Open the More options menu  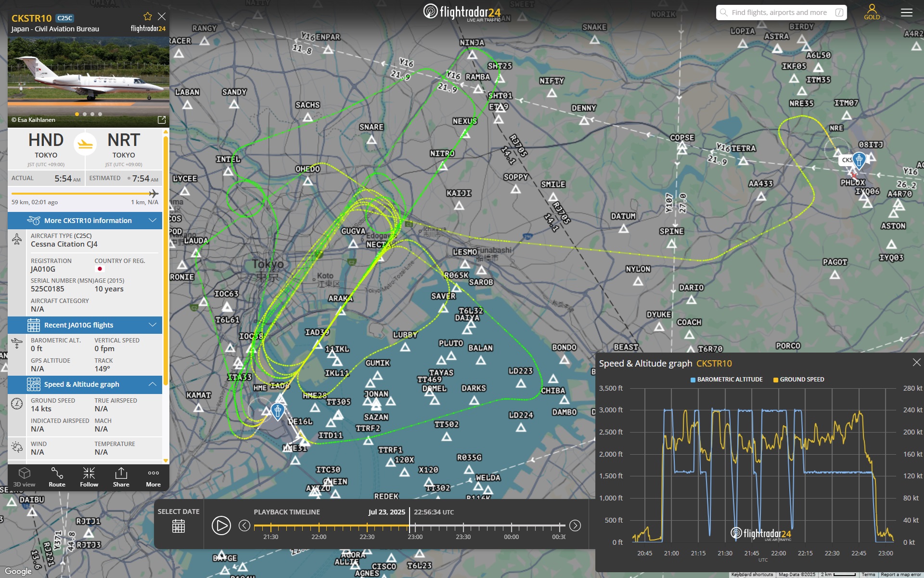coord(154,477)
